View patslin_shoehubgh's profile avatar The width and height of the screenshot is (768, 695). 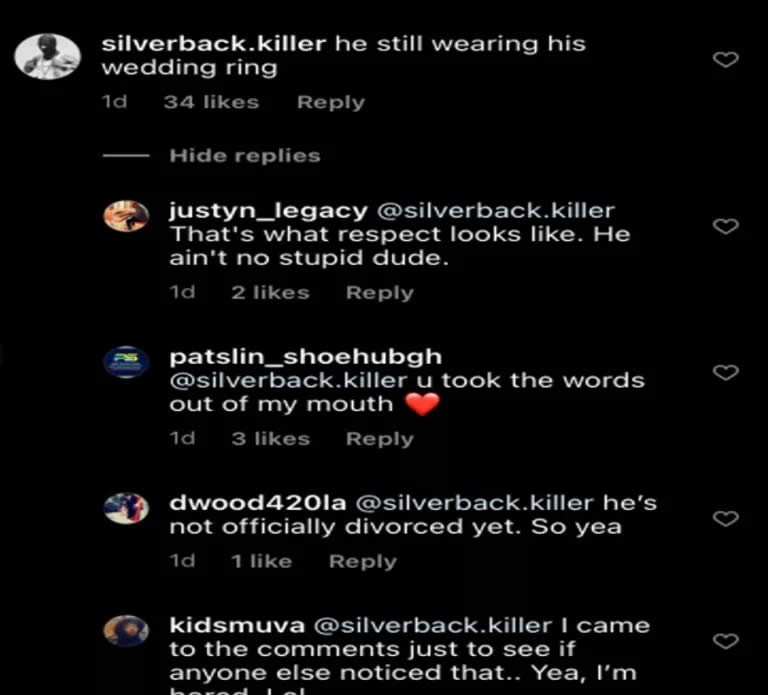[x=126, y=362]
